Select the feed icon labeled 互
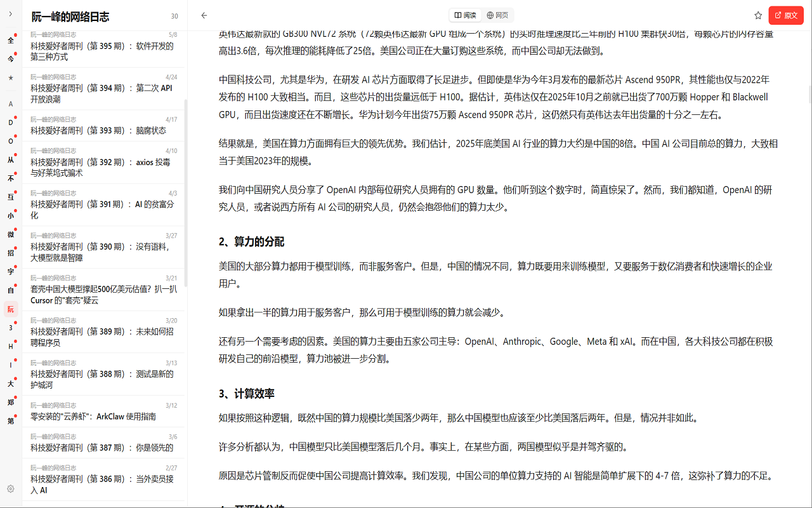Viewport: 812px width, 508px height. (11, 197)
